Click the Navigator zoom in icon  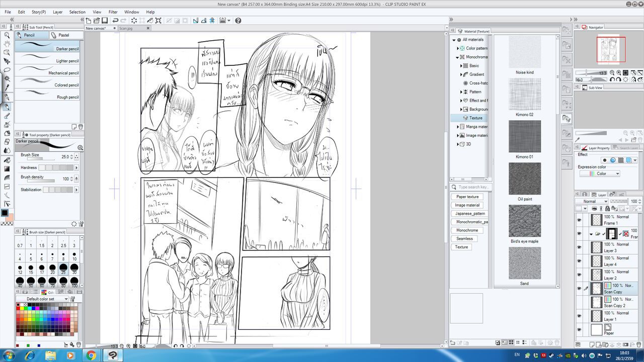(x=619, y=73)
